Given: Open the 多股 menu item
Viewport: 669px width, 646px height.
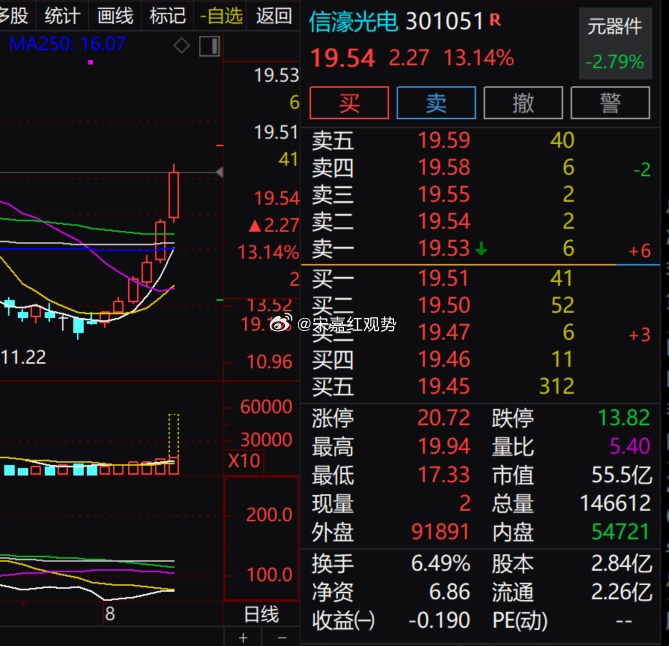Looking at the screenshot, I should pyautogui.click(x=14, y=16).
